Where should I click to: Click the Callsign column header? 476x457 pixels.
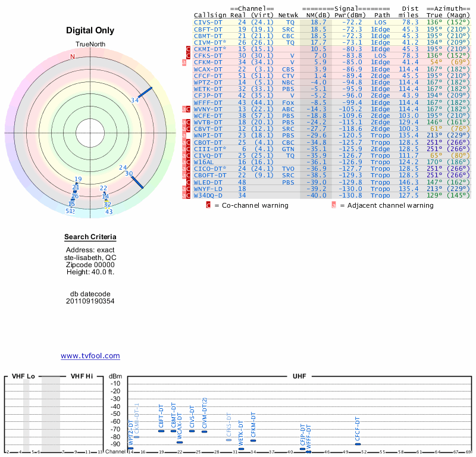(x=210, y=14)
